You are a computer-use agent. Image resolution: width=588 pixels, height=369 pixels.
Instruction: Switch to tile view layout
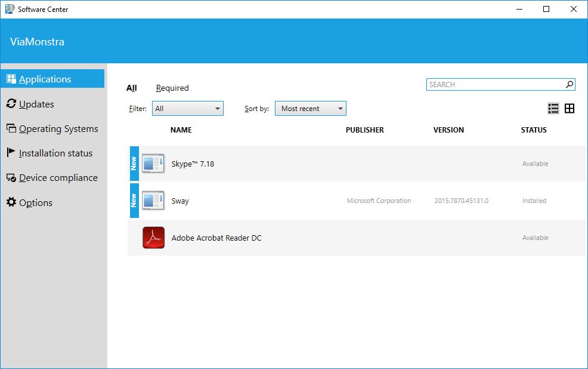(570, 108)
